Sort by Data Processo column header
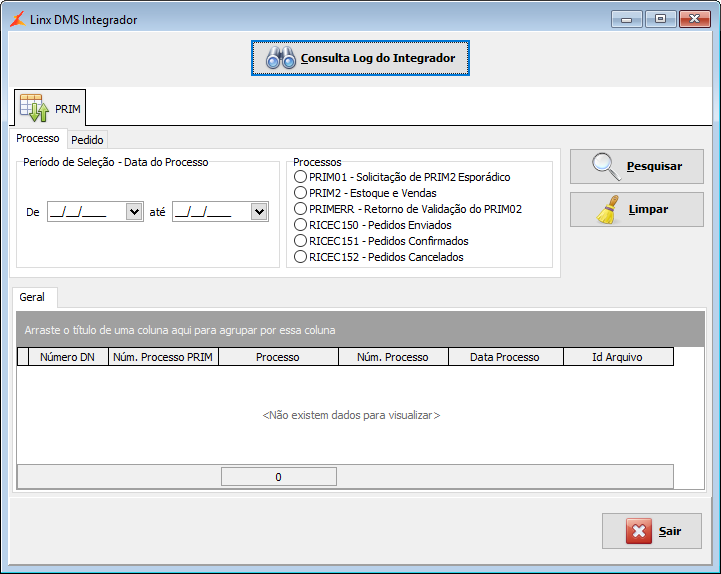Viewport: 721px width, 574px height. [x=505, y=357]
